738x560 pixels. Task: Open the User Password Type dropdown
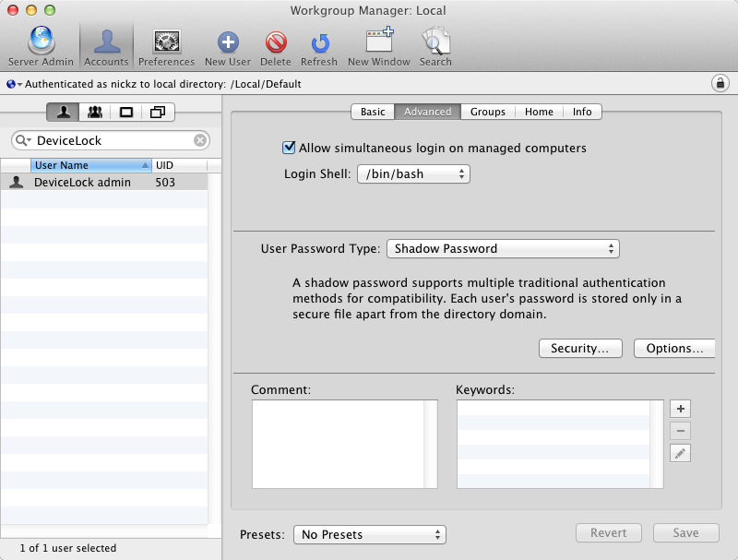coord(503,248)
